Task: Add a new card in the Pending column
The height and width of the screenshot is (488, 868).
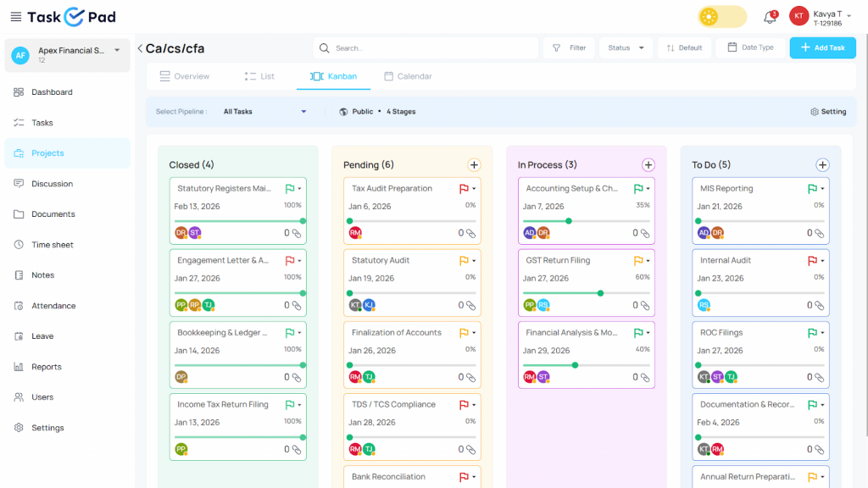Action: (x=473, y=164)
